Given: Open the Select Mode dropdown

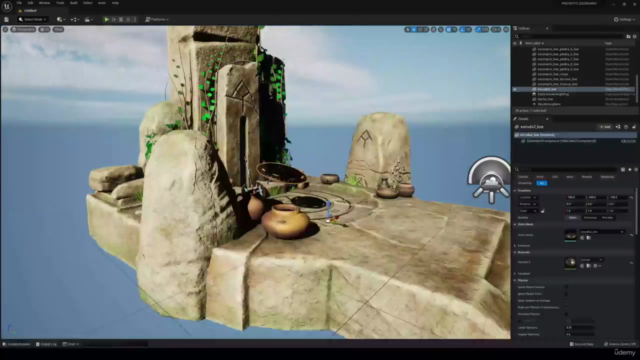Looking at the screenshot, I should point(33,20).
